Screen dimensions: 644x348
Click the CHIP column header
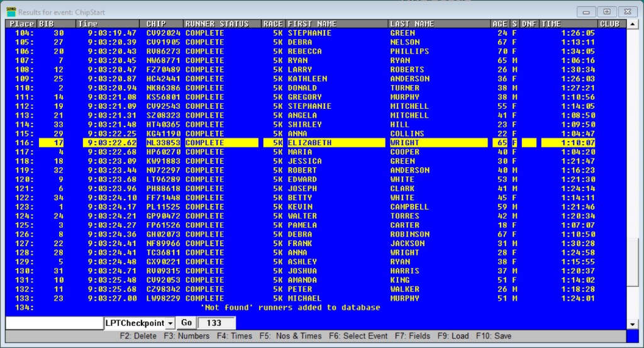(161, 24)
